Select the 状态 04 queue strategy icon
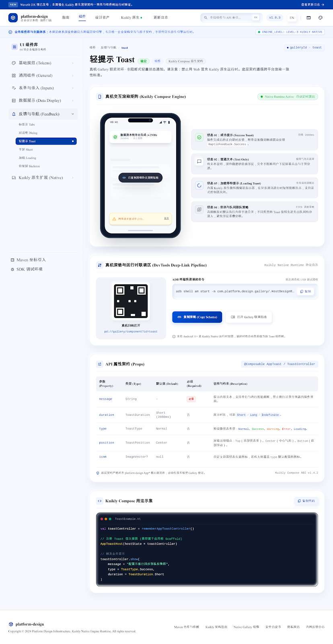 pyautogui.click(x=199, y=210)
